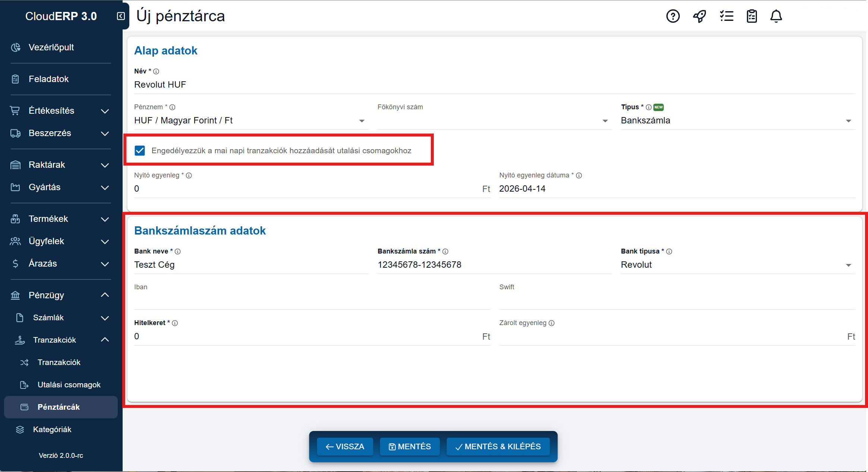This screenshot has width=868, height=472.
Task: Collapse the sidebar with the arrow icon
Action: tap(121, 16)
